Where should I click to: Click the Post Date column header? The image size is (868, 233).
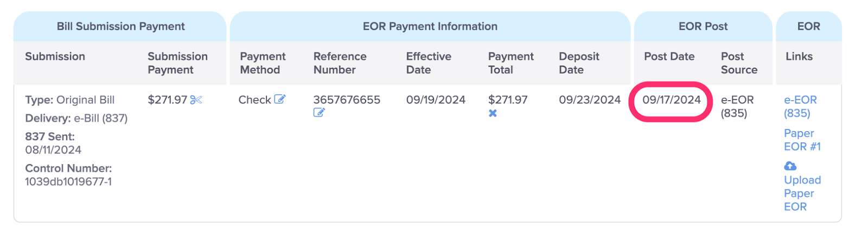point(669,56)
